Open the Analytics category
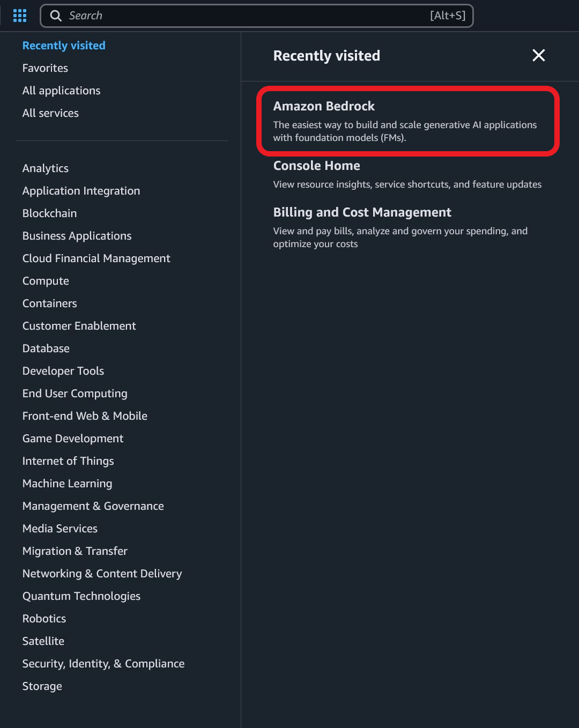Screen dimensions: 579x728 (x=45, y=168)
